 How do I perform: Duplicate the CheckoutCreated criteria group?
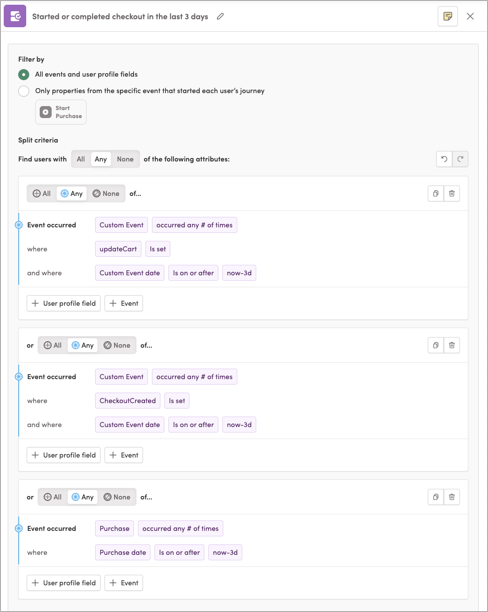[x=436, y=345]
